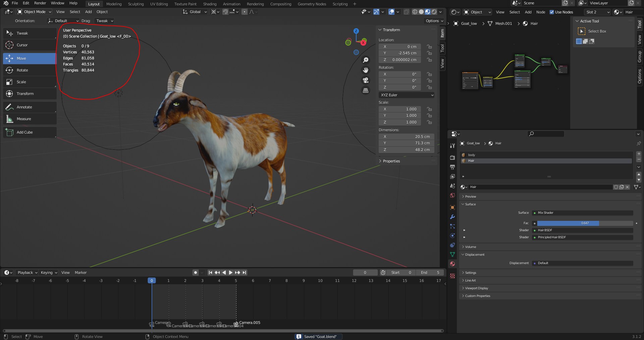
Task: Collapse the Displacement panel
Action: [x=475, y=255]
